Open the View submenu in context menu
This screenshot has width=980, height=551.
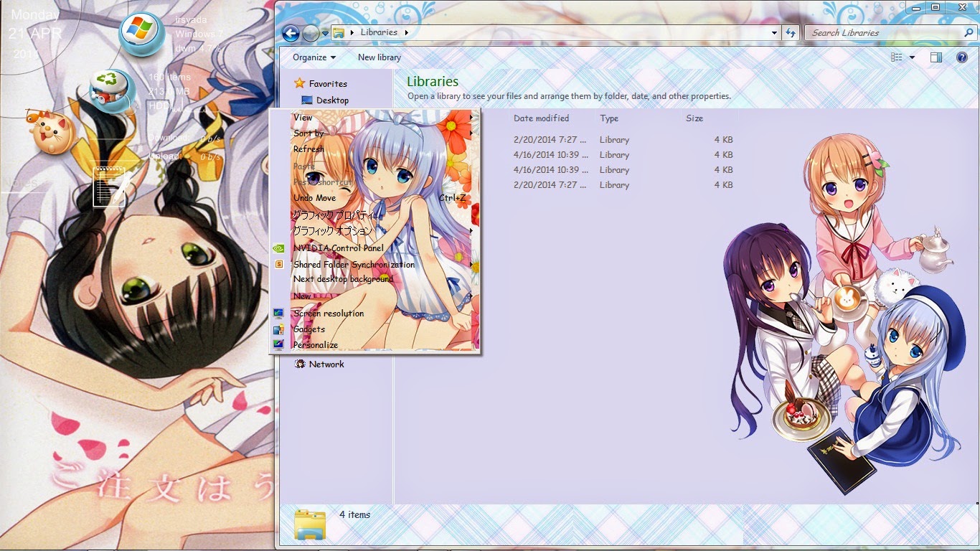(x=374, y=117)
